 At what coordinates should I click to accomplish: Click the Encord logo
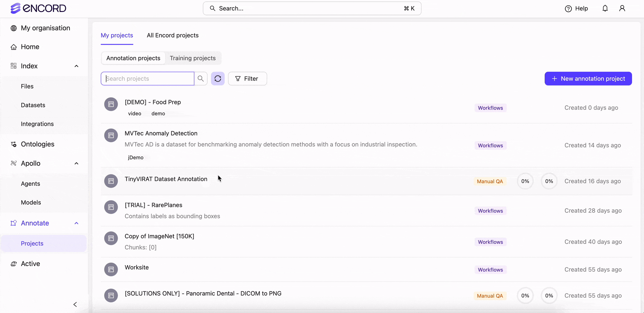pos(38,8)
